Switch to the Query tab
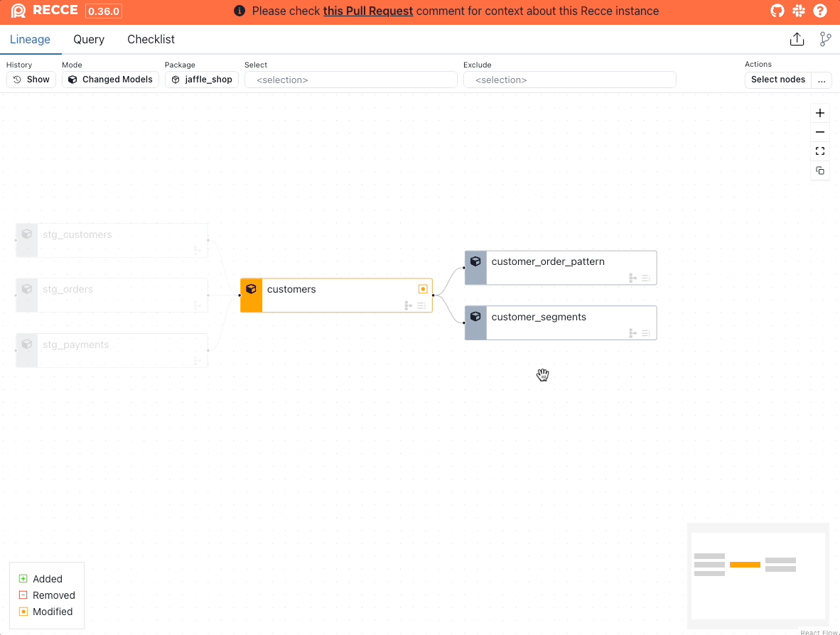 (89, 40)
